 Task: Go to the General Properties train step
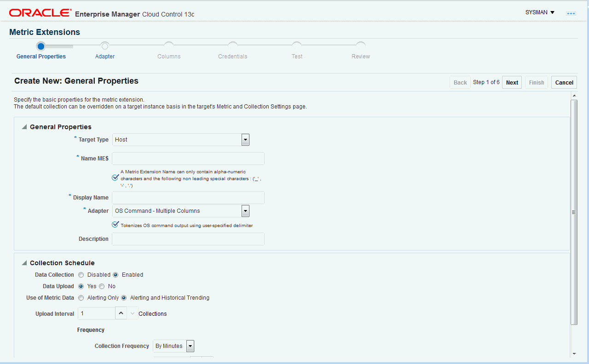41,57
